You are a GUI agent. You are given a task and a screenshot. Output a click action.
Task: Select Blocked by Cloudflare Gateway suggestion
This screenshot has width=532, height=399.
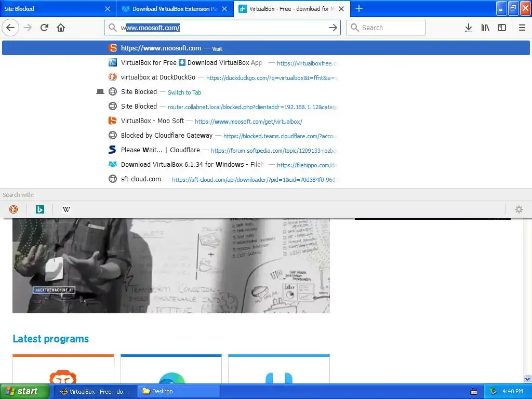point(266,136)
